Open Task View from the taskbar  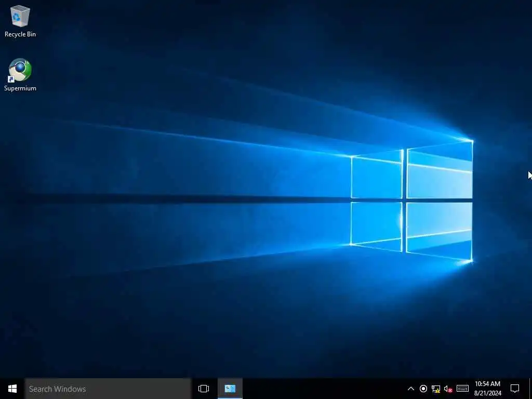pyautogui.click(x=204, y=389)
